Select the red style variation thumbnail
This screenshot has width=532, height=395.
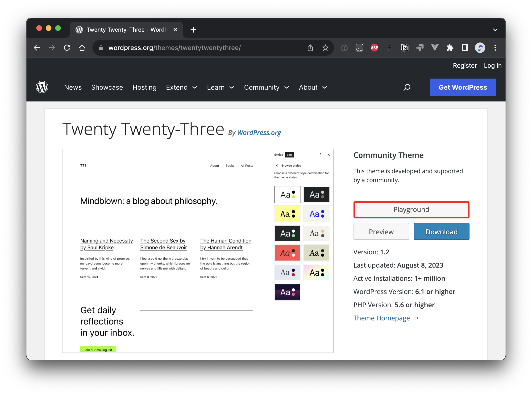(x=287, y=253)
